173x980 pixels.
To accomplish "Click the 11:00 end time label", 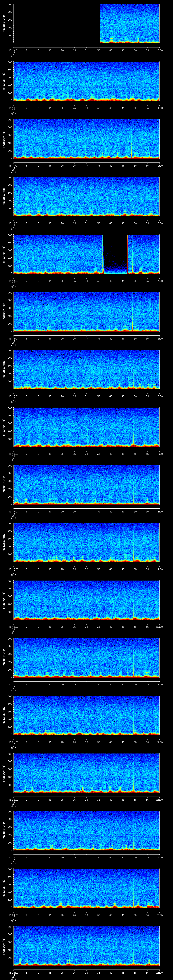I will click(159, 108).
